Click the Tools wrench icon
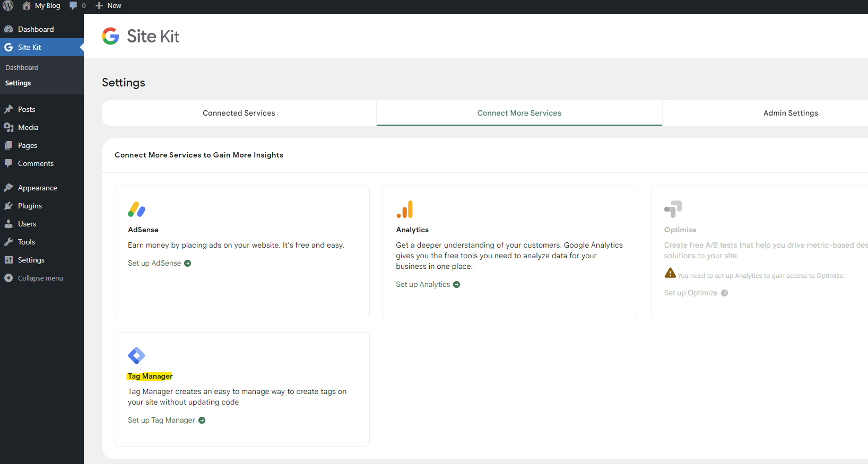868x464 pixels. click(x=8, y=242)
